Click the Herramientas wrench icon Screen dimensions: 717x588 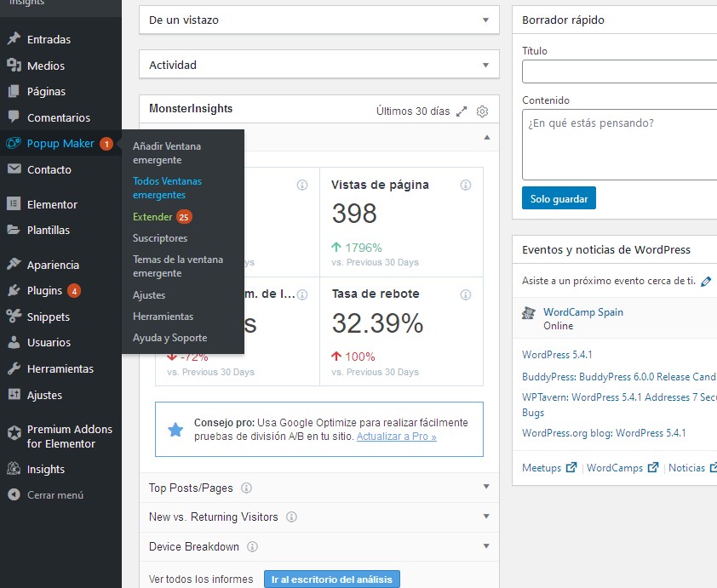click(x=14, y=368)
